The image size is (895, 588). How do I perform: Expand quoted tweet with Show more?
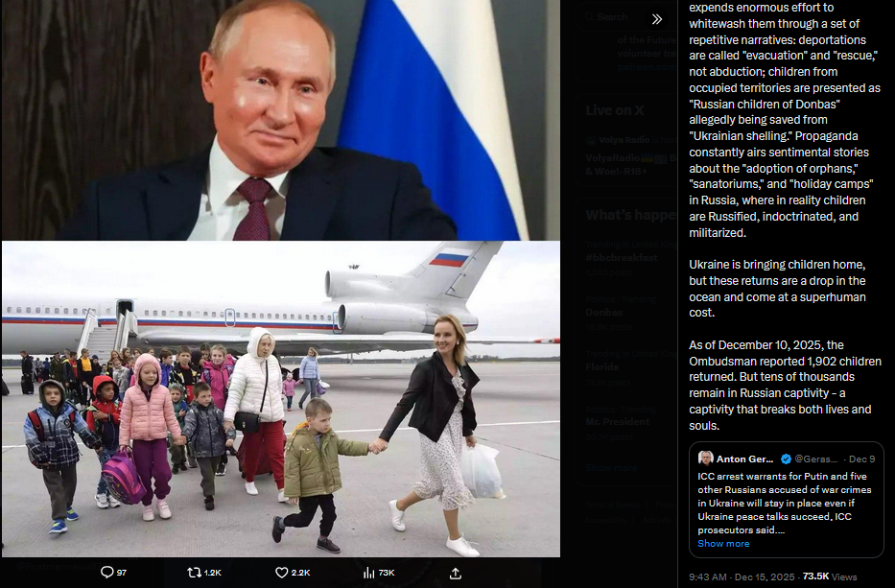[723, 544]
